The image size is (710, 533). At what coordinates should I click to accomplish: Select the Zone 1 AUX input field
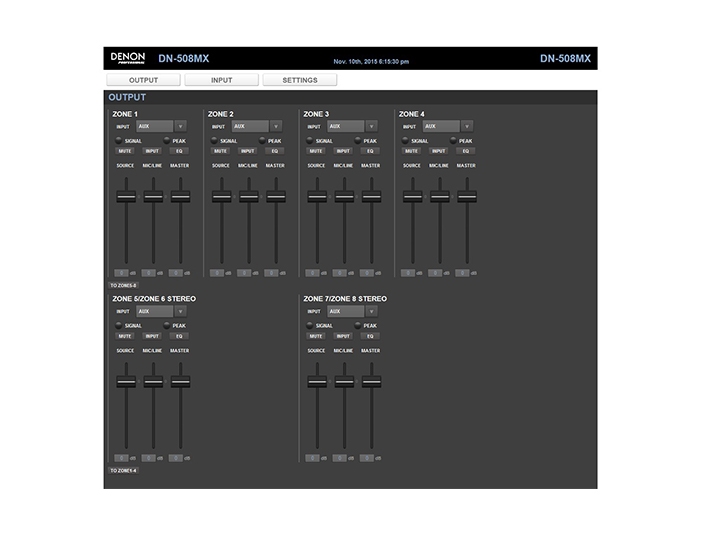154,126
